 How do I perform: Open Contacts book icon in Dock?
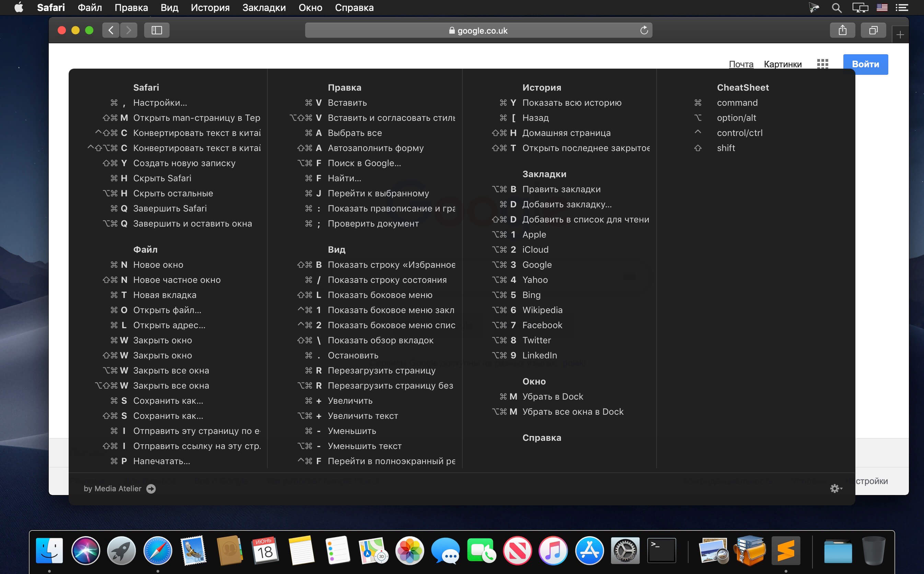tap(230, 550)
